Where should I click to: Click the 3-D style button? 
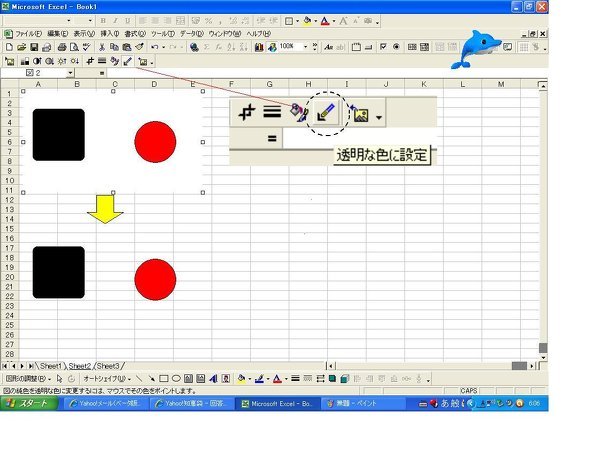344,379
